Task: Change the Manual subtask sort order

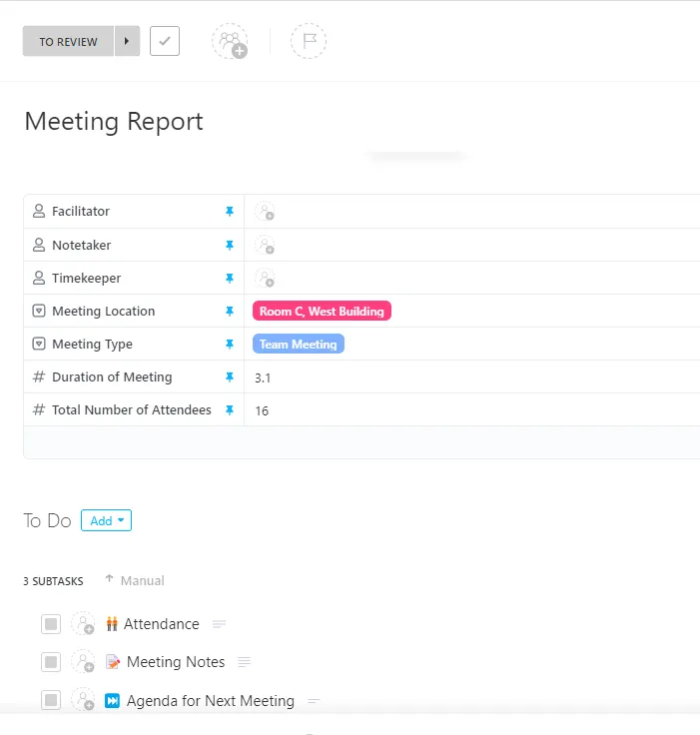Action: point(135,580)
